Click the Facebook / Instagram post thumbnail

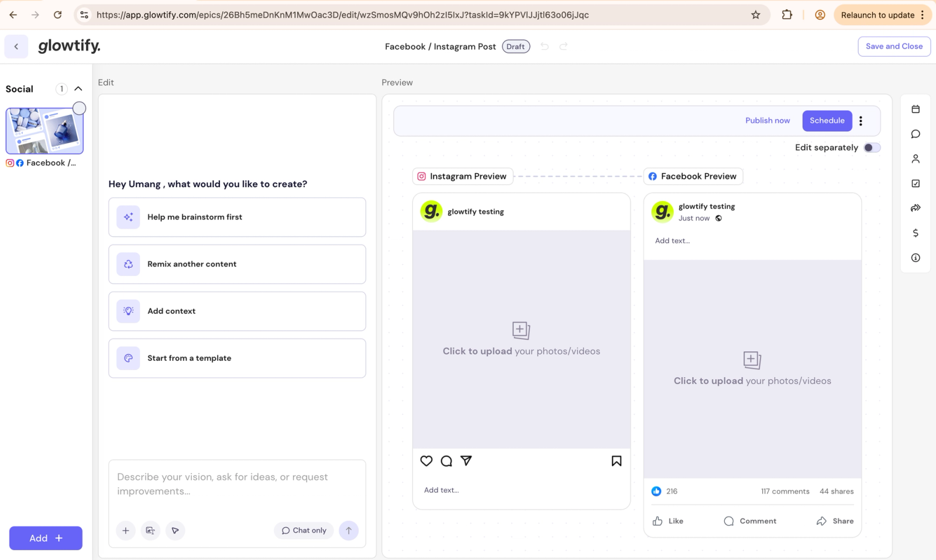point(44,131)
